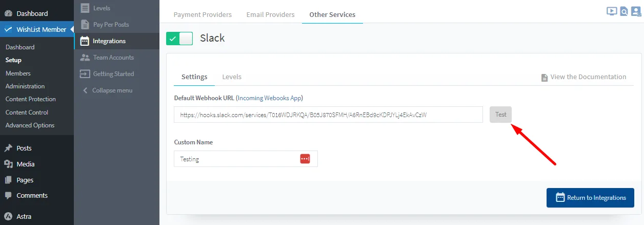Open the Members submenu item

pos(18,73)
